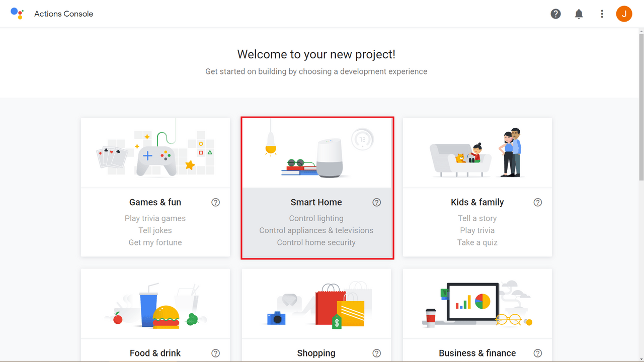Click the 'Welcome to your new project!' heading
The image size is (644, 362).
(x=316, y=54)
